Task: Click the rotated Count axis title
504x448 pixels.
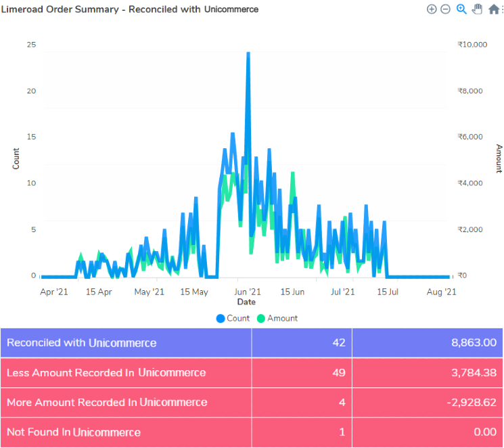Action: pyautogui.click(x=16, y=159)
